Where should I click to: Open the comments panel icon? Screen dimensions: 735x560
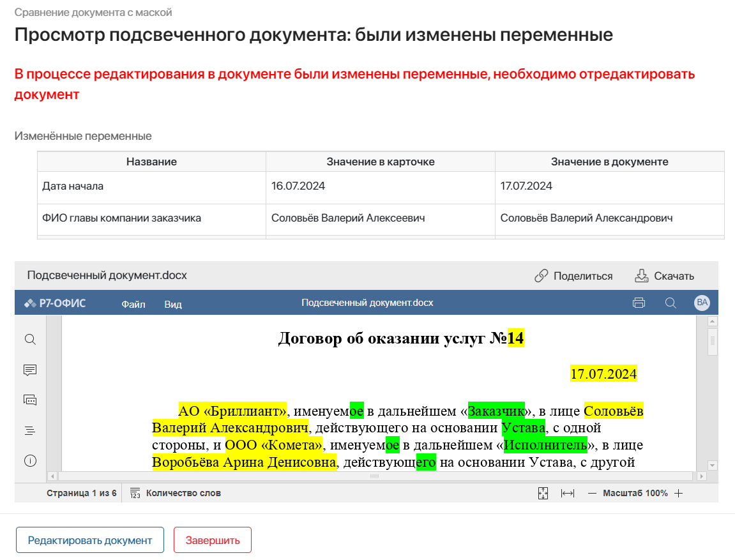click(x=30, y=370)
